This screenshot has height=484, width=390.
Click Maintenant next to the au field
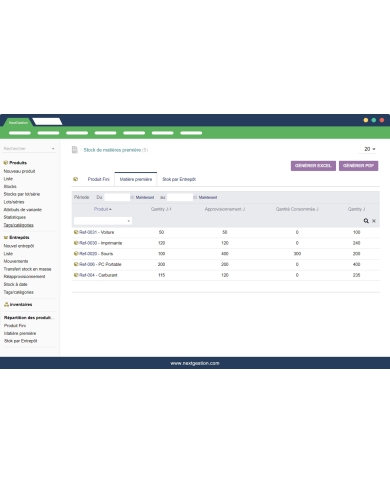point(208,197)
